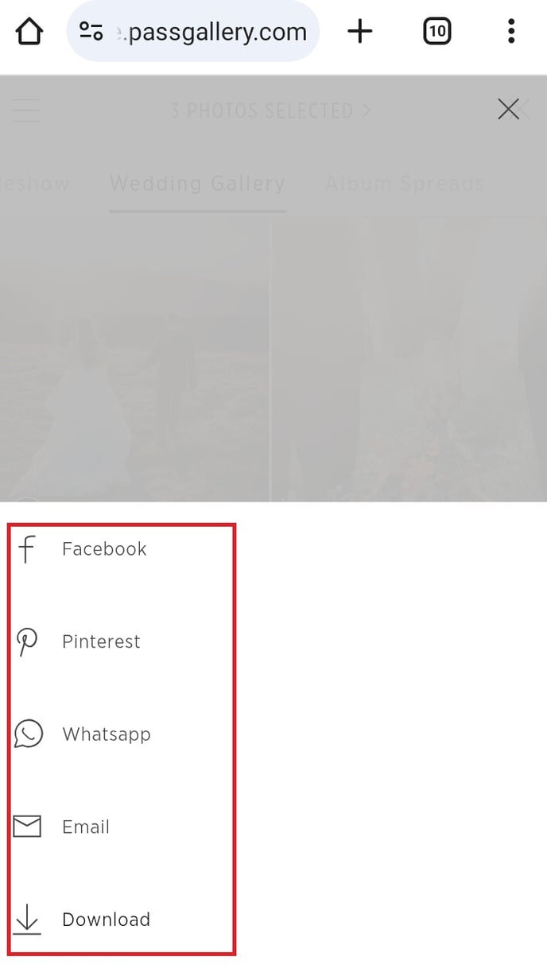Open the hamburger menu in gallery header
Screen dimensions: 547x980
coord(25,110)
